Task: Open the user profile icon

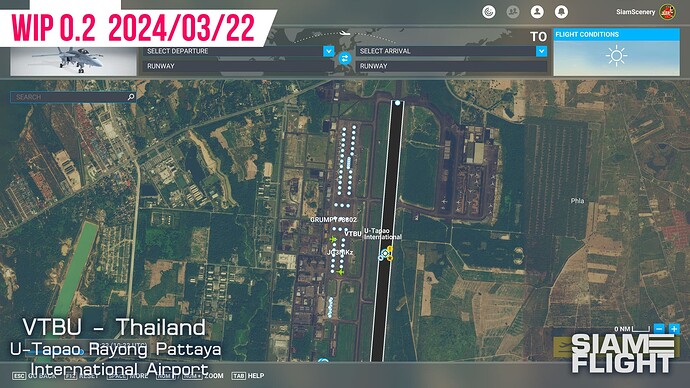Action: 537,12
